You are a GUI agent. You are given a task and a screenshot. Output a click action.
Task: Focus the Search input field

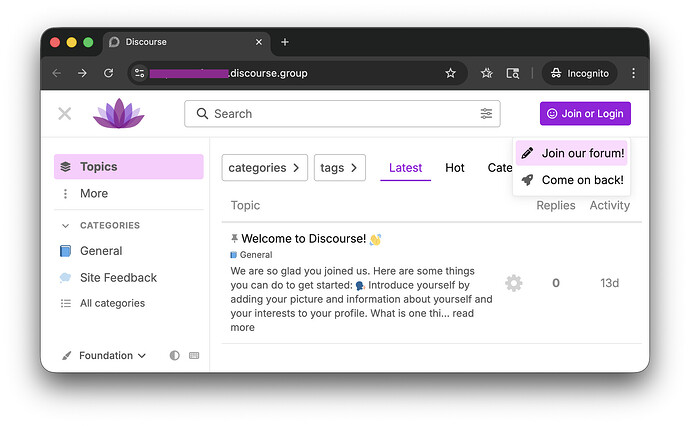[342, 114]
